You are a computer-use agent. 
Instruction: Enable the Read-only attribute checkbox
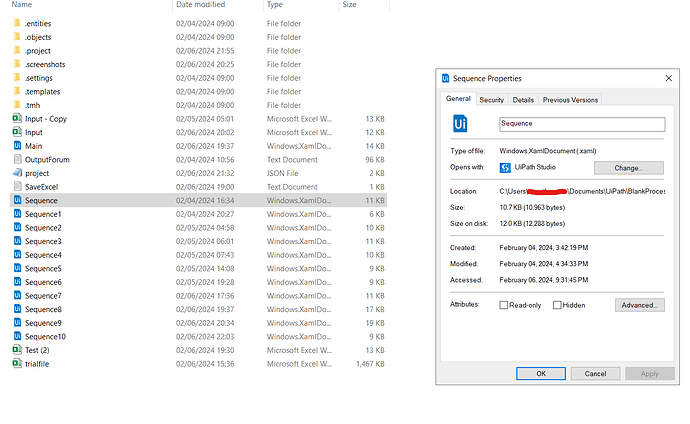[504, 305]
